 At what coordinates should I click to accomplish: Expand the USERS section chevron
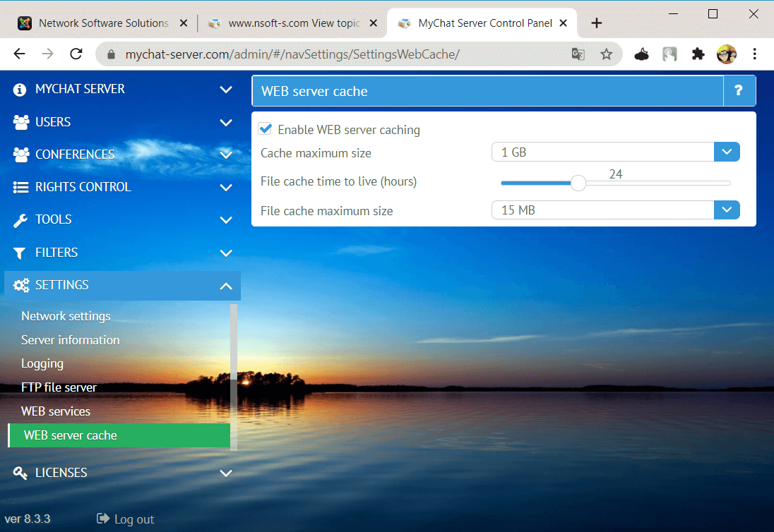[226, 122]
